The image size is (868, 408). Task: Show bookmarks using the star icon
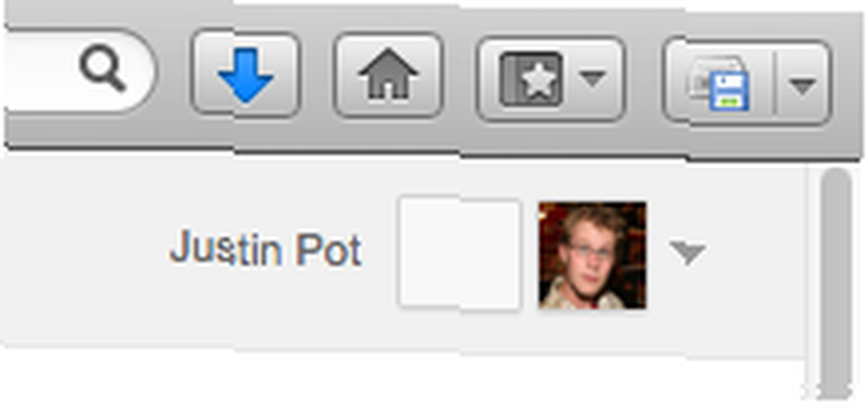(531, 79)
